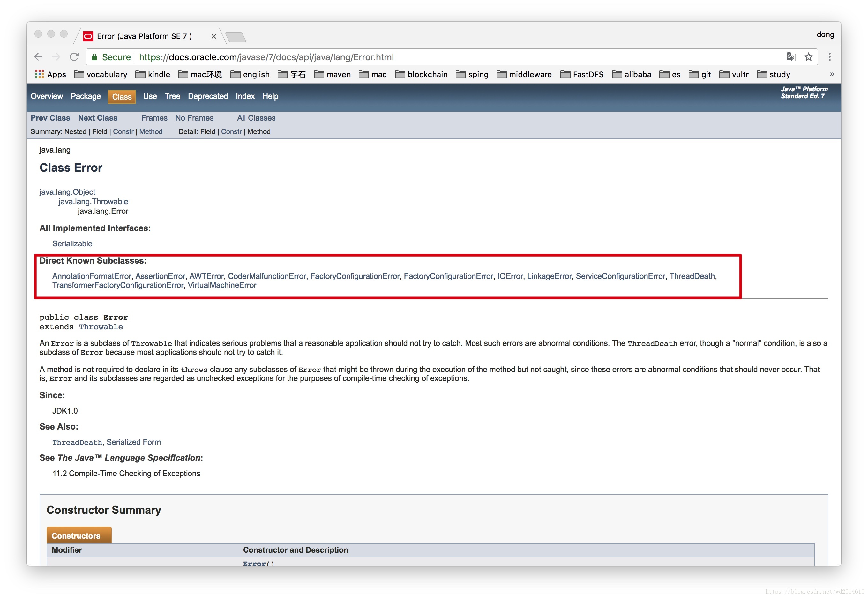Screen dimensions: 868x598
Task: Open the IOError subclass link
Action: coord(510,276)
